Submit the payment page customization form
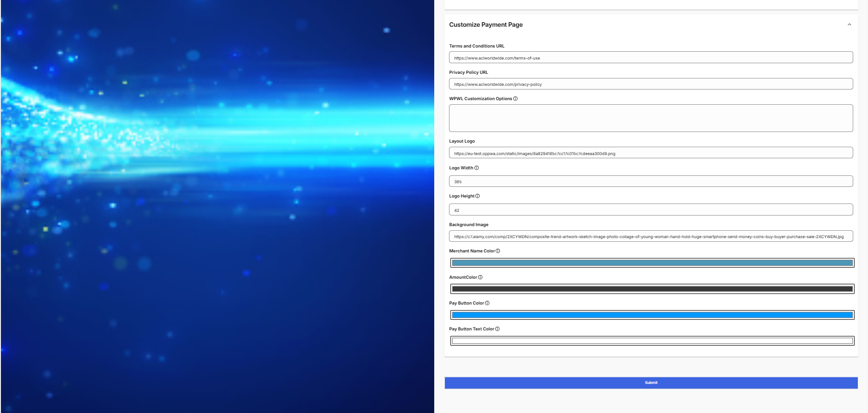This screenshot has height=413, width=868. point(651,383)
